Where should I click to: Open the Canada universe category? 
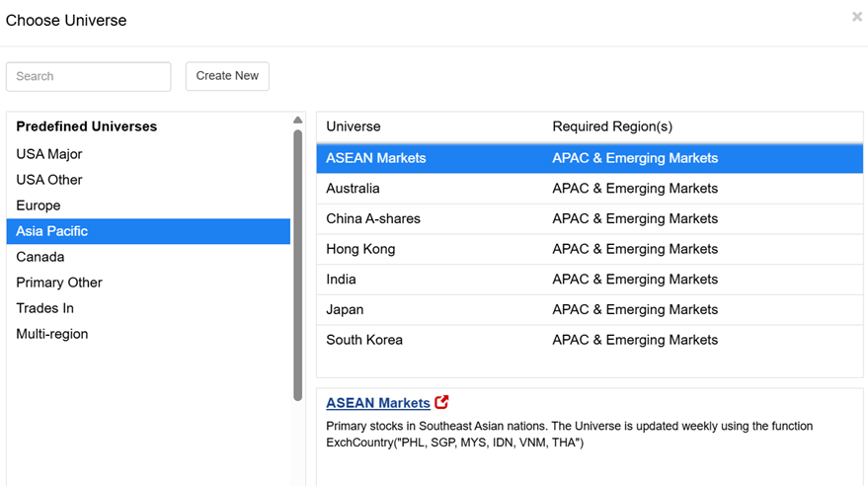[x=148, y=257]
